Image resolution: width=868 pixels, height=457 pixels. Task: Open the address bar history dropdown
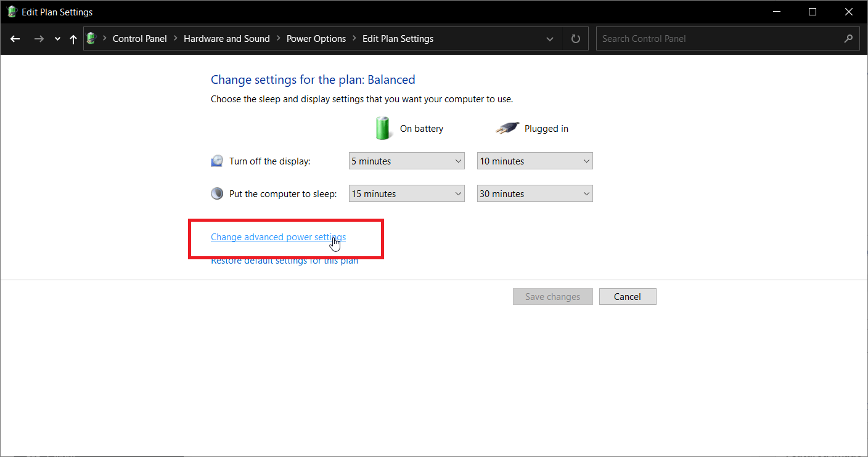coord(550,39)
